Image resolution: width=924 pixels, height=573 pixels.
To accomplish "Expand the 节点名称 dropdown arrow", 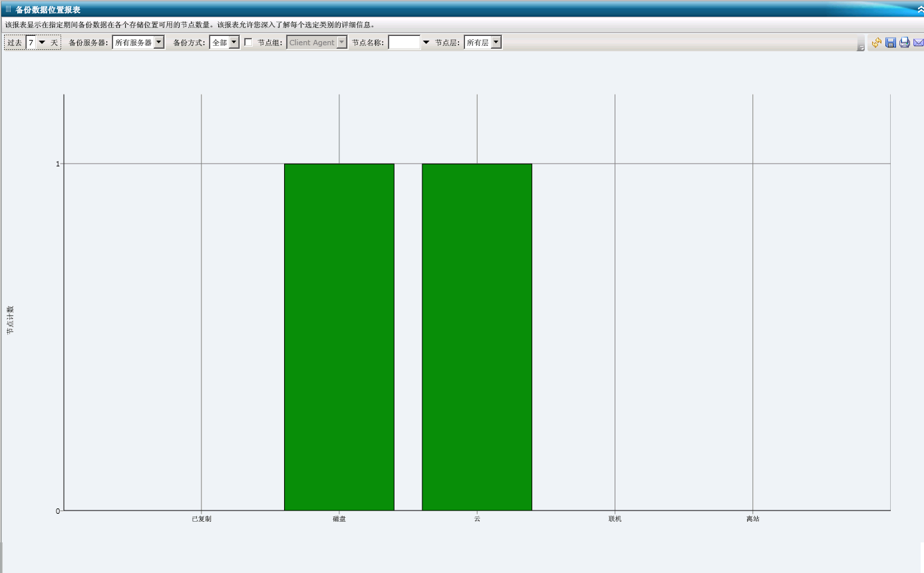I will click(x=426, y=43).
